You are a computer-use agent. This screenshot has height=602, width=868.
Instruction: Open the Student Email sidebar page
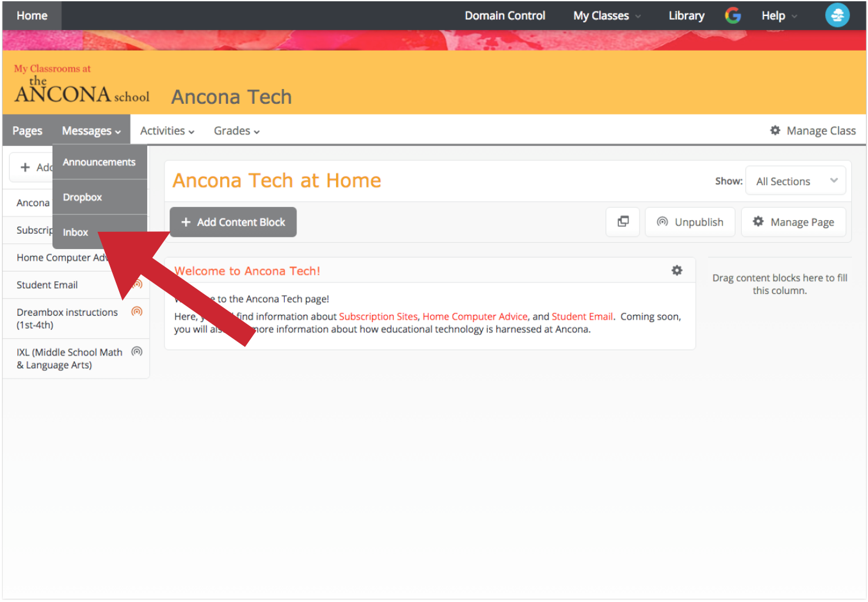47,285
